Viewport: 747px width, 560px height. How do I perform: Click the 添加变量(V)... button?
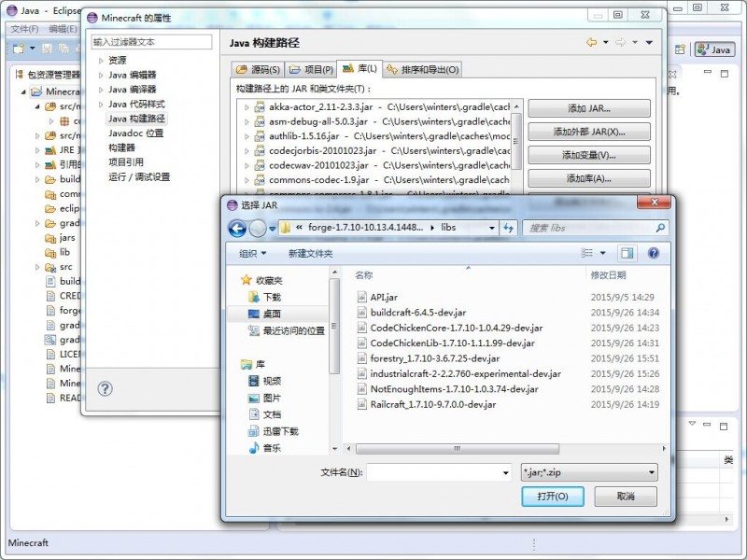[589, 155]
